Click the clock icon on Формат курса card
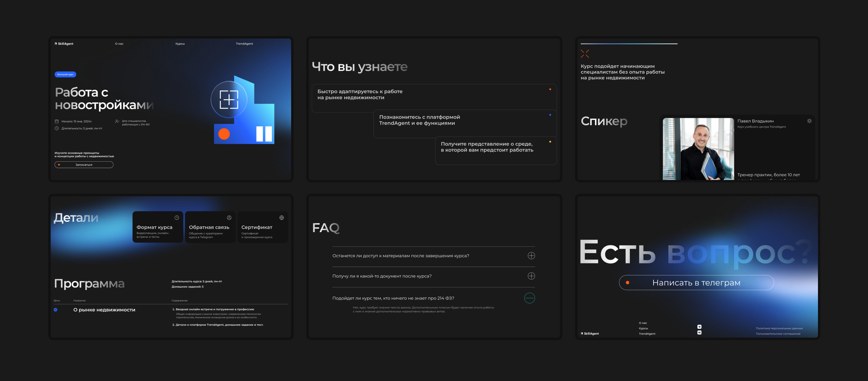The height and width of the screenshot is (381, 868). click(x=177, y=218)
